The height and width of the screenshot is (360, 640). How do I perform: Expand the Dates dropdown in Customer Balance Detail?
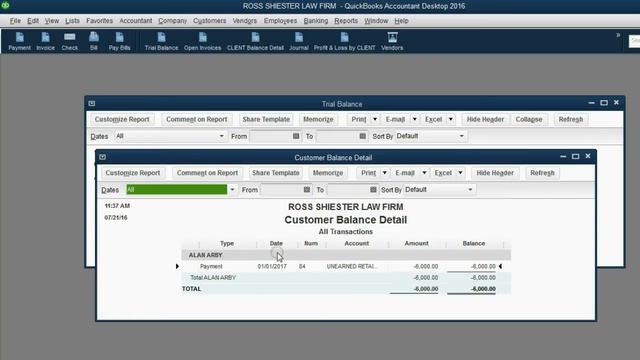tap(232, 190)
